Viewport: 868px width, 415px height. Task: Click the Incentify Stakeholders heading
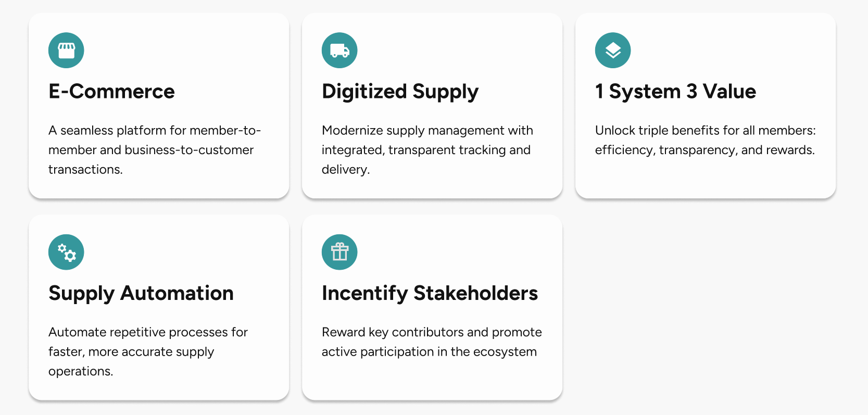coord(430,294)
